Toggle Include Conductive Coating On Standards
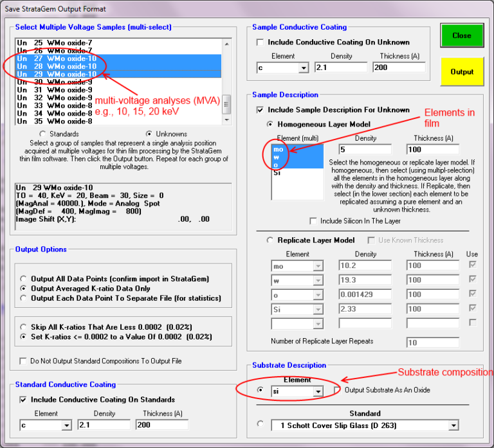494x448 pixels. click(23, 400)
